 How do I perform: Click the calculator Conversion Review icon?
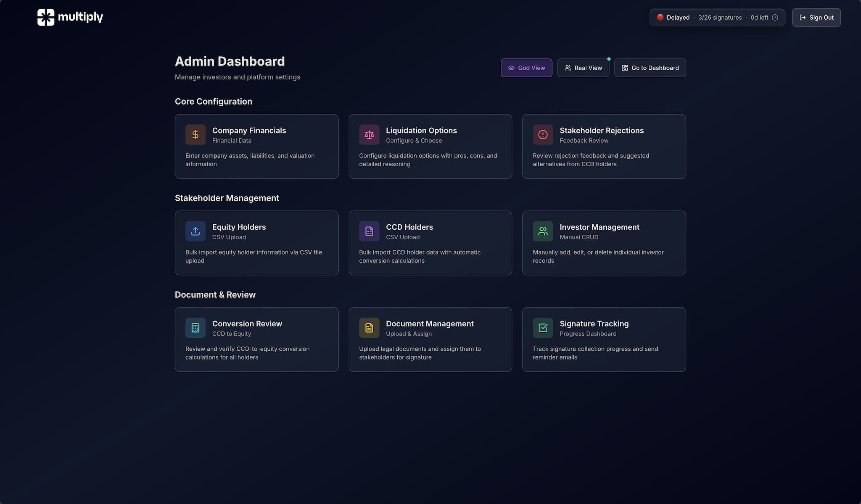[195, 328]
